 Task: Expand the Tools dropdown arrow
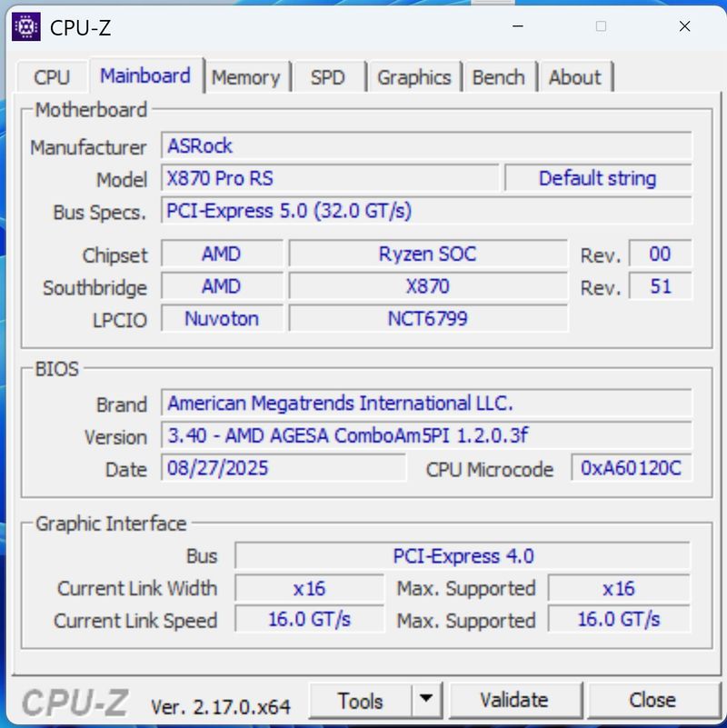pos(426,699)
